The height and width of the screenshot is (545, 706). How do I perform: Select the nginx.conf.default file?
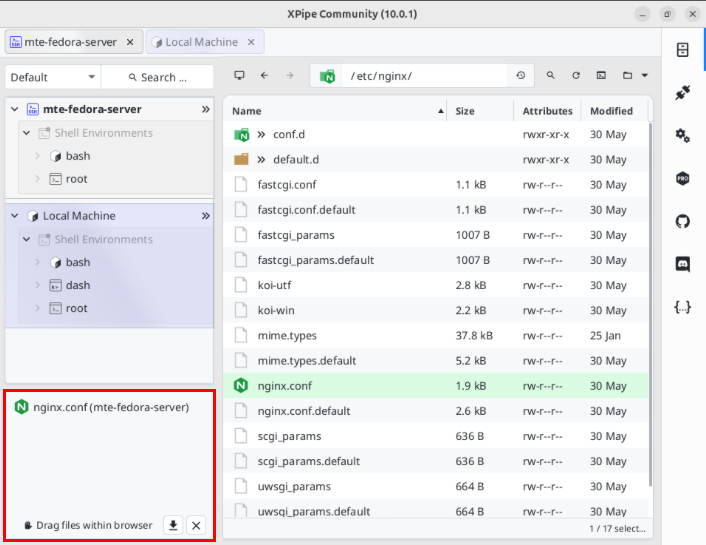click(x=436, y=411)
